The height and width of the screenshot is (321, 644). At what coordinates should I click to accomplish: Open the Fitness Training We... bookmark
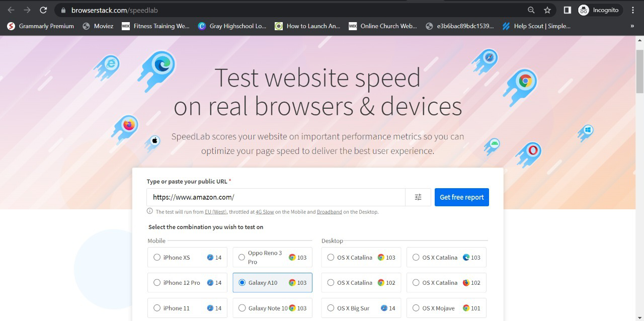pyautogui.click(x=156, y=26)
